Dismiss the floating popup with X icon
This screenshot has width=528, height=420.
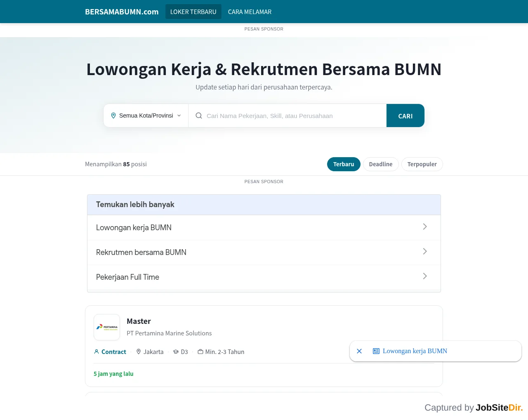click(359, 351)
